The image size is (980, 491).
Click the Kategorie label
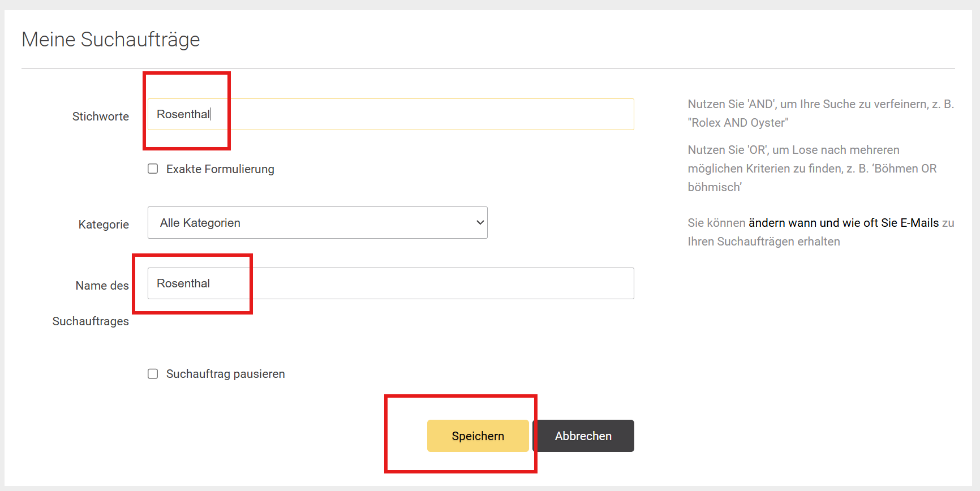point(104,225)
